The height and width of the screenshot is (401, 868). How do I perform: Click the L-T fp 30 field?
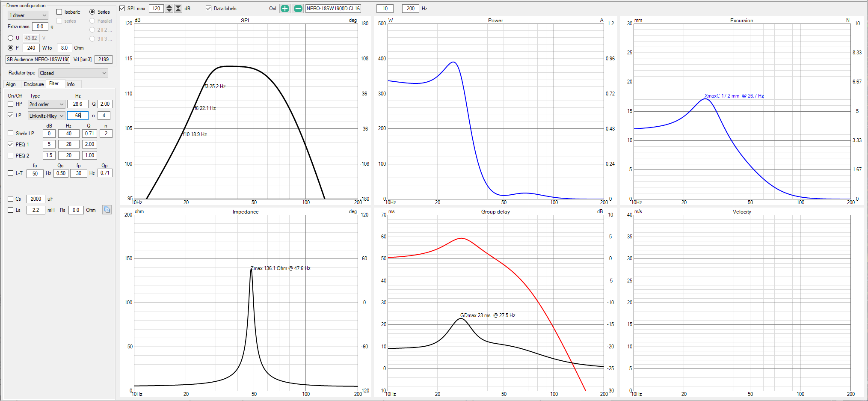(79, 173)
